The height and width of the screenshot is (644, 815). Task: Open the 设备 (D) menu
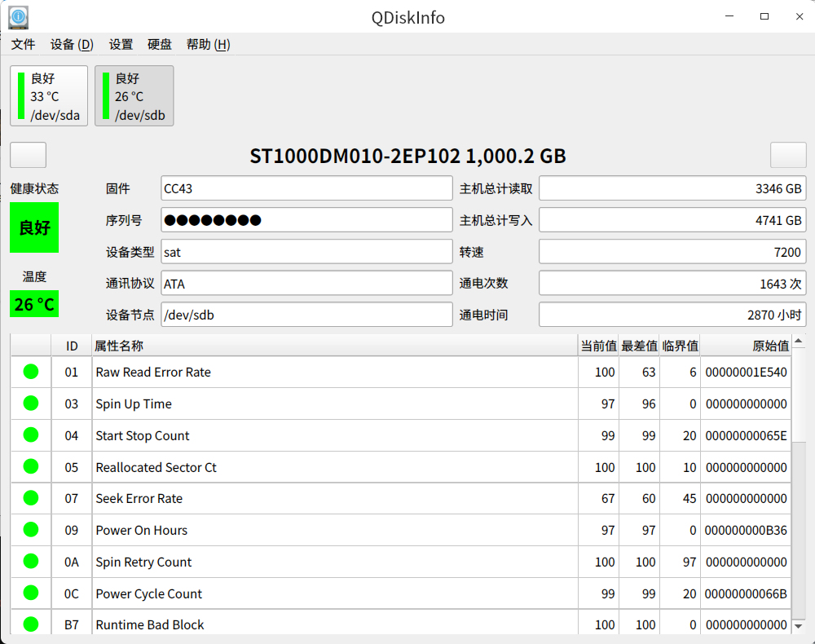tap(72, 45)
